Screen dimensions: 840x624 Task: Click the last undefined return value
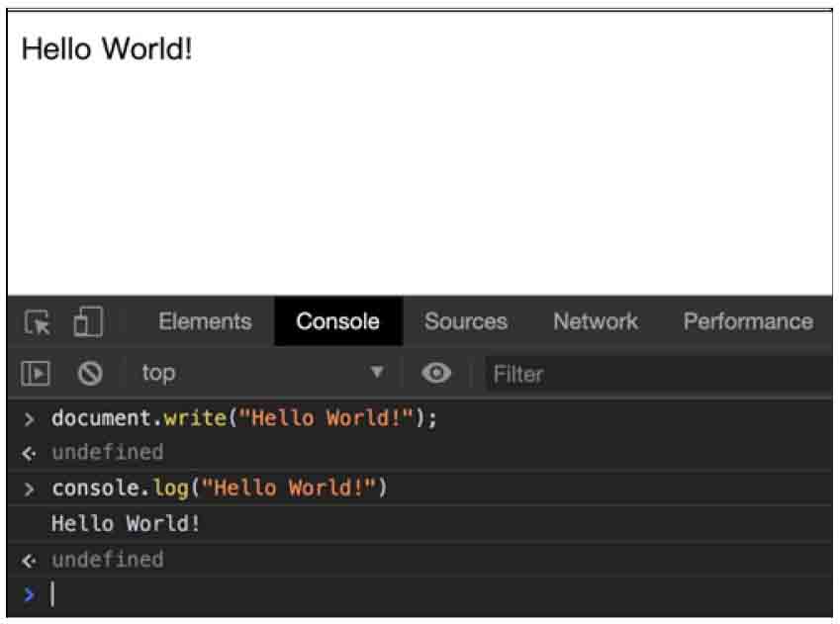pos(108,560)
